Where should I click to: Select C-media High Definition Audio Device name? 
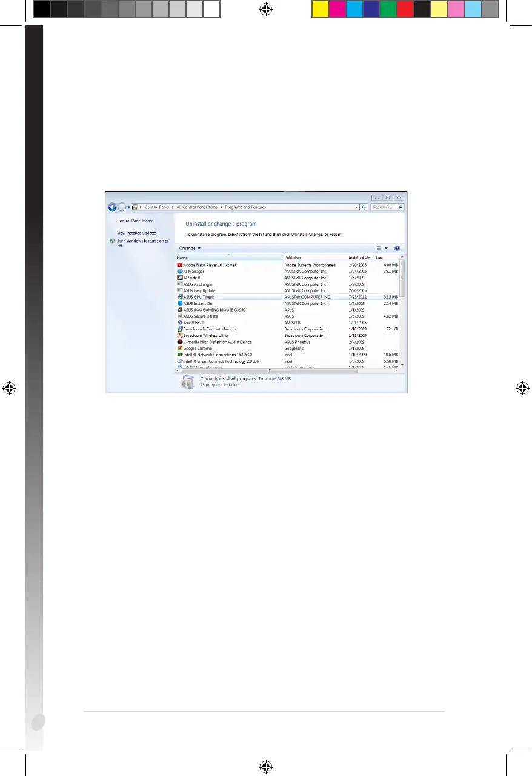(x=218, y=342)
